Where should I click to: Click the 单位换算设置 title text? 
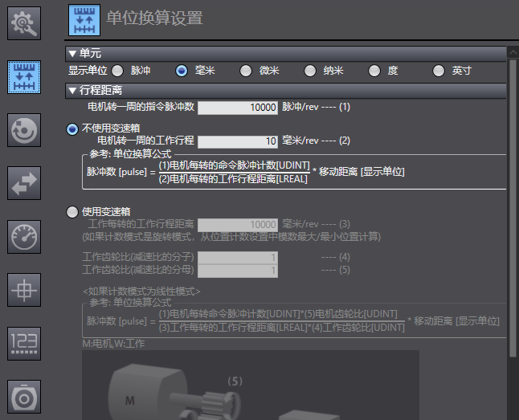click(154, 18)
